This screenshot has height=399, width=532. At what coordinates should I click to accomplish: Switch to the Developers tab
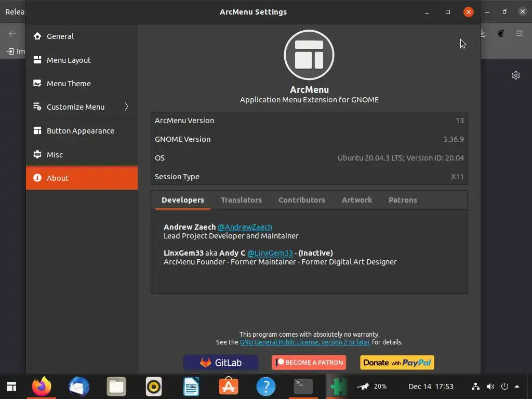click(183, 200)
